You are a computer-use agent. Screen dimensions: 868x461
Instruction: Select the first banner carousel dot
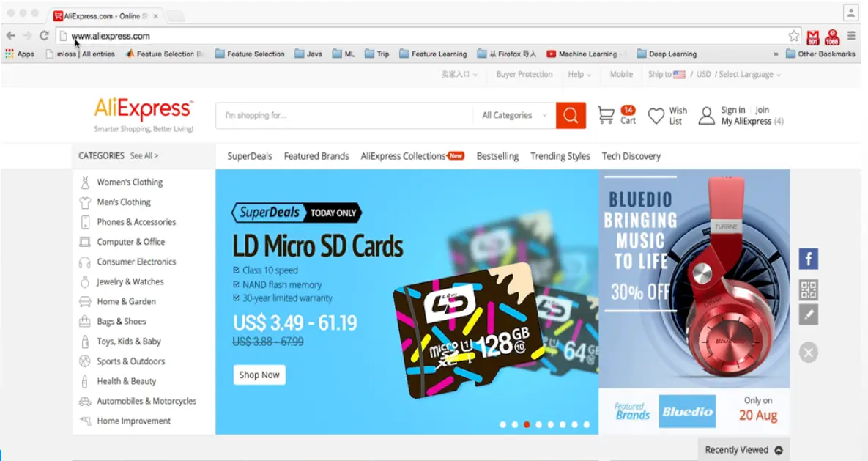pos(502,424)
